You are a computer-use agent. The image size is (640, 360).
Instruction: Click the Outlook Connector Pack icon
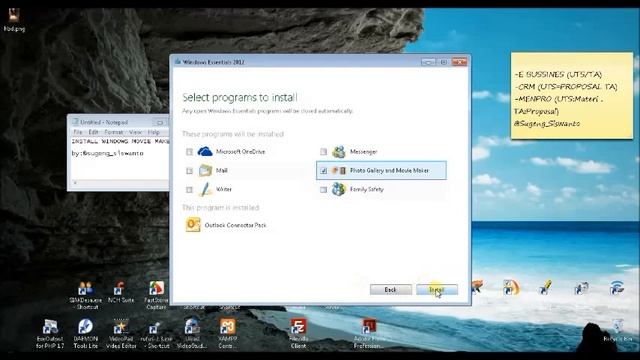pos(193,224)
